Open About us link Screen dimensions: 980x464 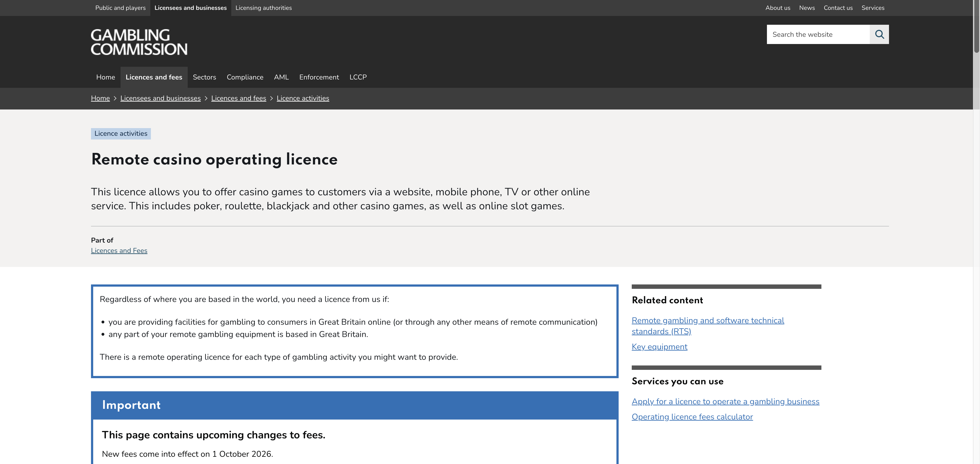(778, 8)
